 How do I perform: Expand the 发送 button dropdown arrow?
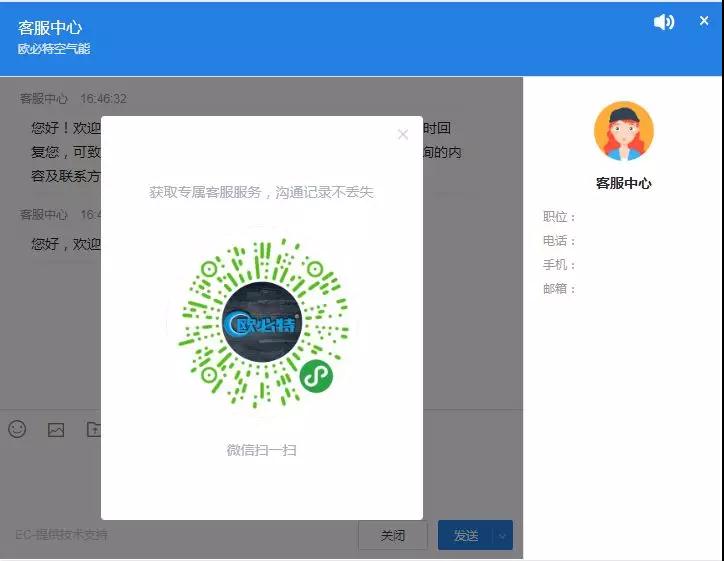(503, 536)
